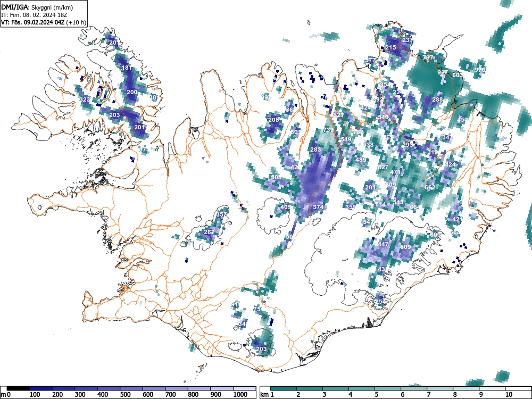This screenshot has width=532, height=399.
Task: Click the visibility value 357 on the glacier
Action: coord(221,214)
